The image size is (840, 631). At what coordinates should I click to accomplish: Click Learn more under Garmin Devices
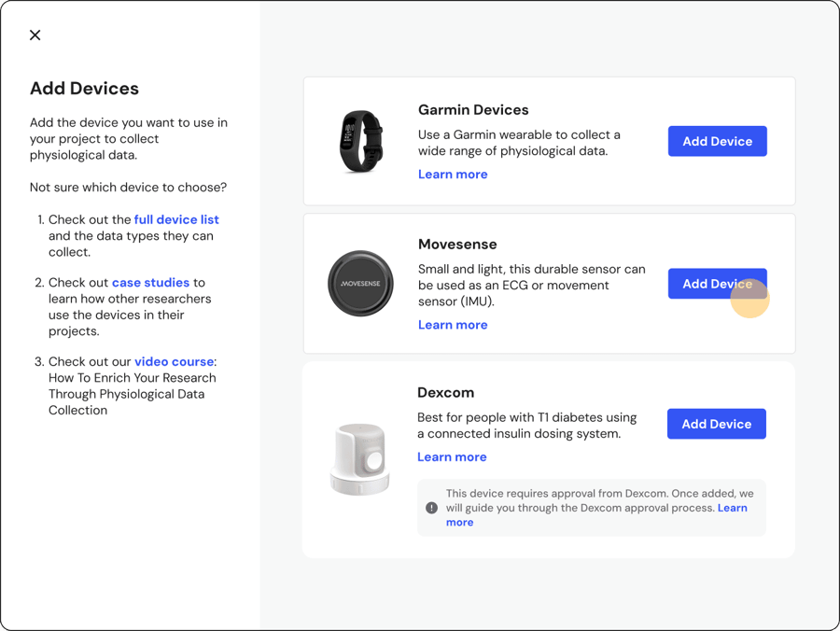click(x=453, y=174)
